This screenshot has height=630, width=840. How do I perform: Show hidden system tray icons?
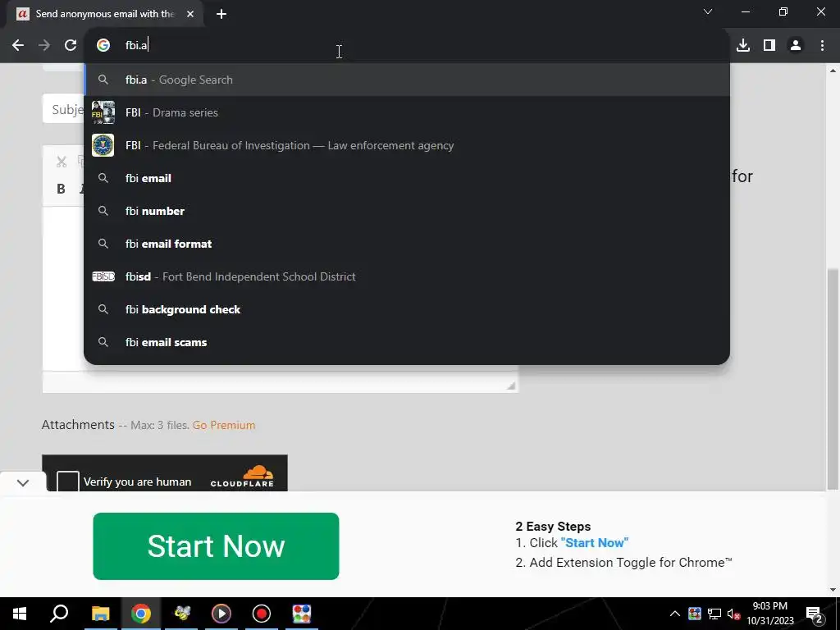point(675,614)
